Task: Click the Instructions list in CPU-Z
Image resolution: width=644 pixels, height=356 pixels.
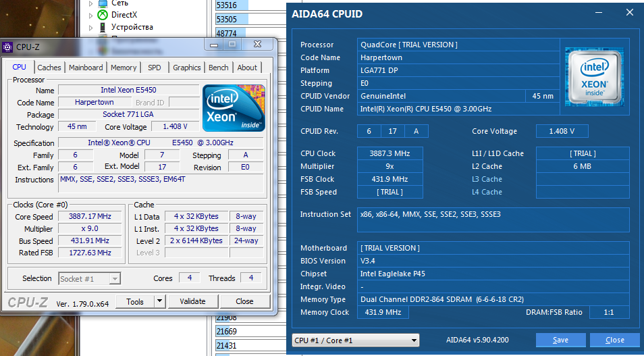Action: tap(161, 184)
